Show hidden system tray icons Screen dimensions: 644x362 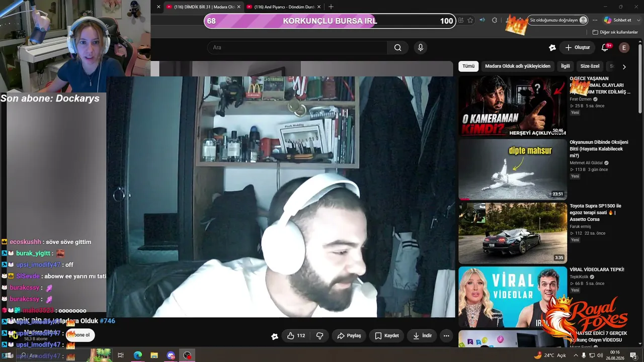click(x=576, y=355)
